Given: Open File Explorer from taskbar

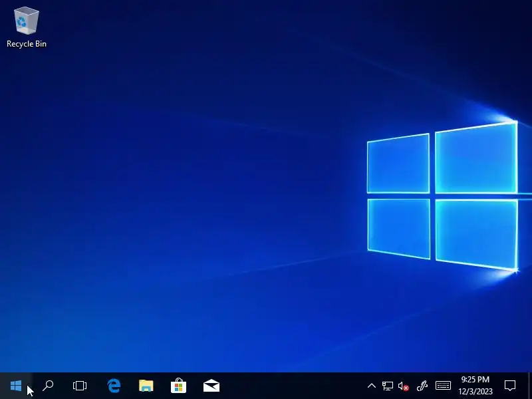Looking at the screenshot, I should (x=146, y=386).
